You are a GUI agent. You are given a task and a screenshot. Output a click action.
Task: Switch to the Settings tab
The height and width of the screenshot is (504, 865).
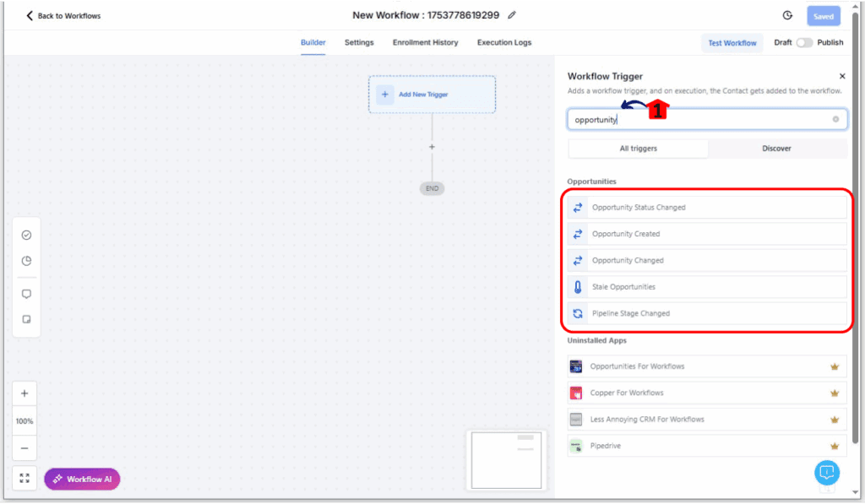pos(359,42)
